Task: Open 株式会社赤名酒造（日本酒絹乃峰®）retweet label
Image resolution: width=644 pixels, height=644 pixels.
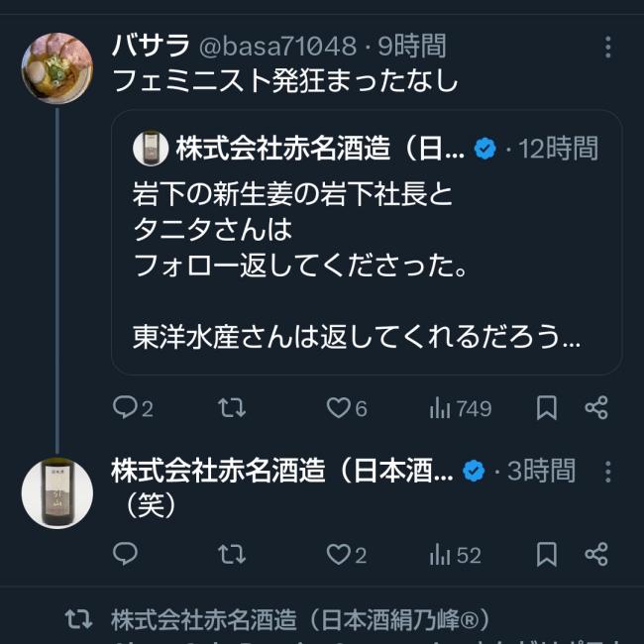Action: 300,619
